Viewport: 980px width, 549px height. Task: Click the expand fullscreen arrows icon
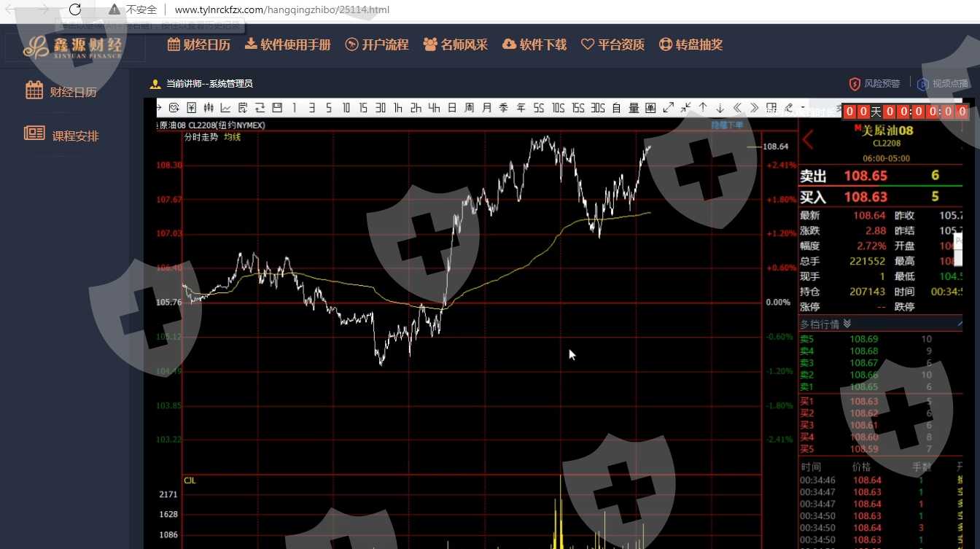tap(668, 108)
